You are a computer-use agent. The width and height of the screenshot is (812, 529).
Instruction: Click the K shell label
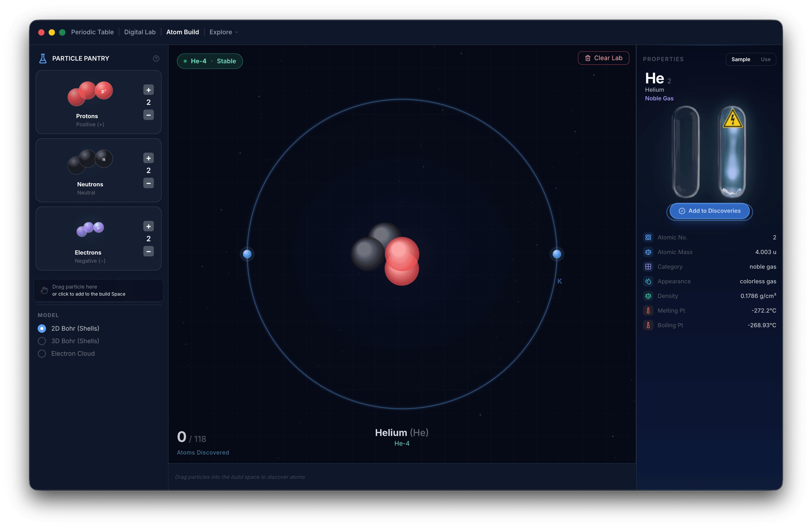click(559, 281)
